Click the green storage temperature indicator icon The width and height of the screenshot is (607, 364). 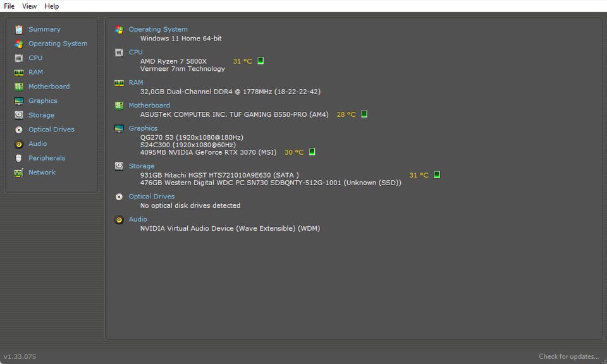pos(437,174)
